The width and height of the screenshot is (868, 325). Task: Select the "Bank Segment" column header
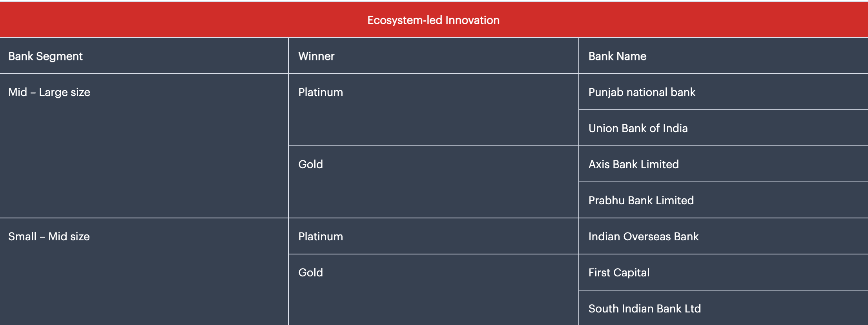46,56
